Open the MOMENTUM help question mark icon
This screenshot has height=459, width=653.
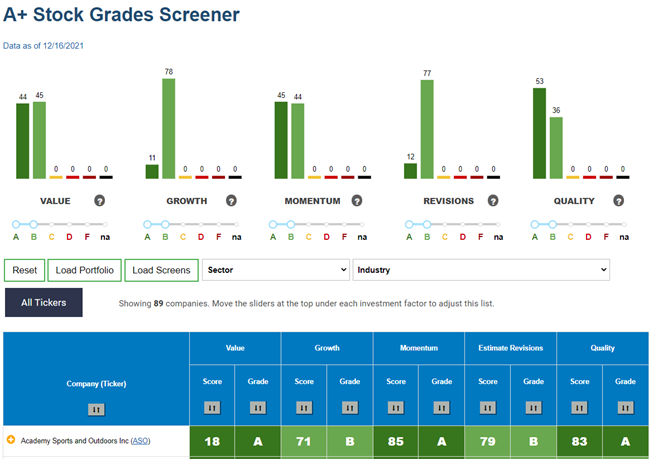pyautogui.click(x=356, y=201)
